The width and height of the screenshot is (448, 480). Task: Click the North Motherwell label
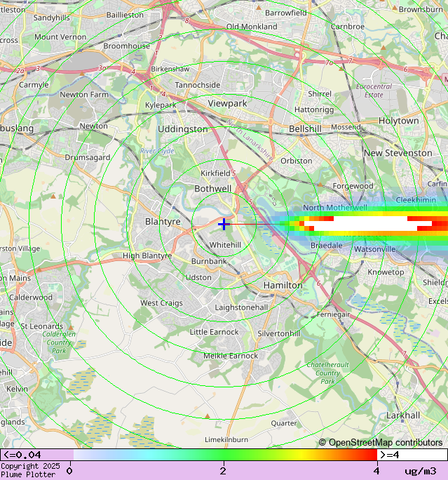click(335, 208)
